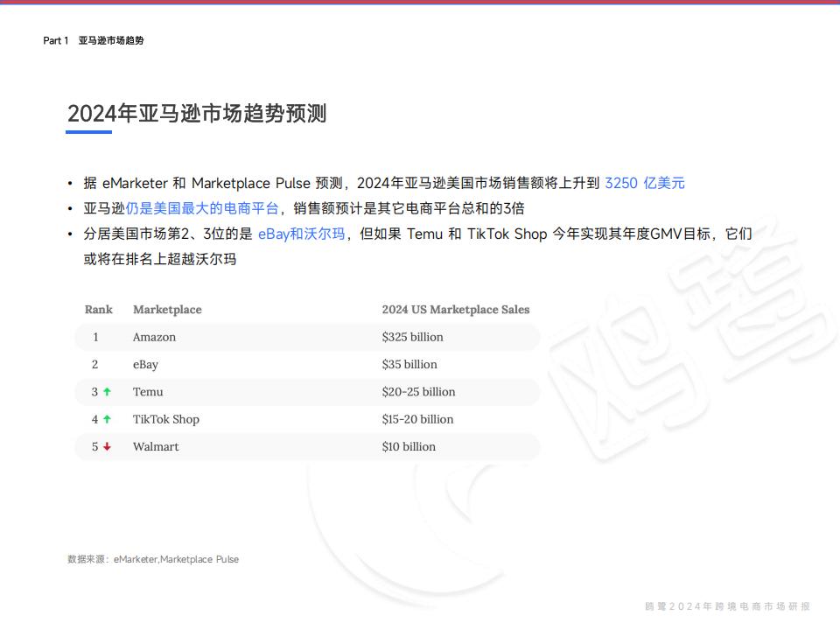The width and height of the screenshot is (840, 630).
Task: Click the header text "亚马逊市场趋势" next to Part 1
Action: click(x=111, y=41)
